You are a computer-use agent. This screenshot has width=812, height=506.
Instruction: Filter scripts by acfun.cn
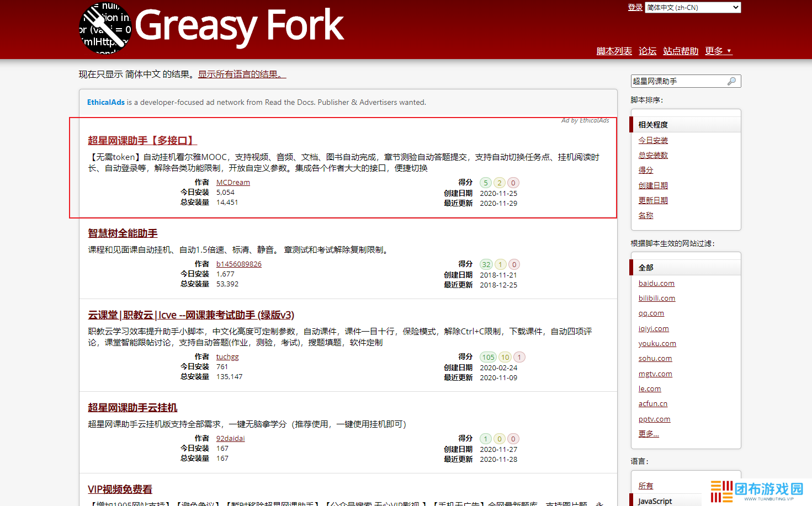pyautogui.click(x=653, y=403)
